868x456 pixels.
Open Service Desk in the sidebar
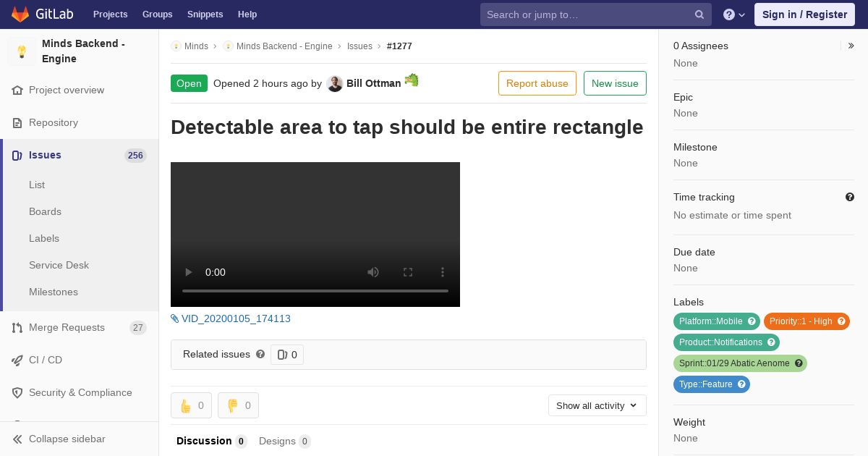click(59, 265)
